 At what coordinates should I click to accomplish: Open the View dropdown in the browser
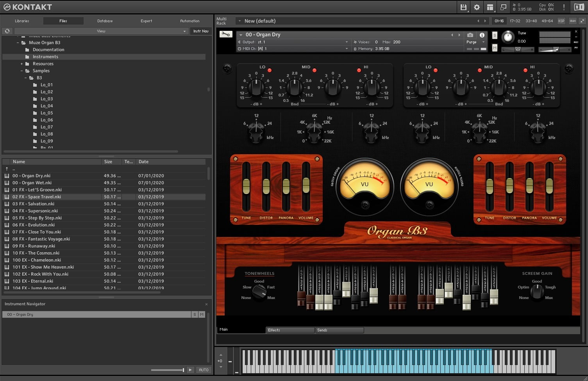tap(101, 31)
